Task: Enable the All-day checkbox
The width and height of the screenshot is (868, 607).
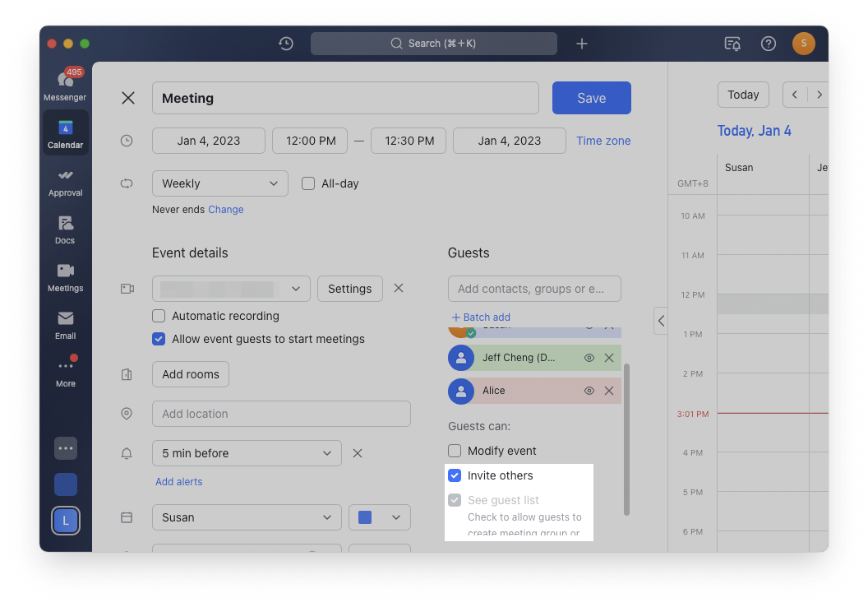Action: pos(308,183)
